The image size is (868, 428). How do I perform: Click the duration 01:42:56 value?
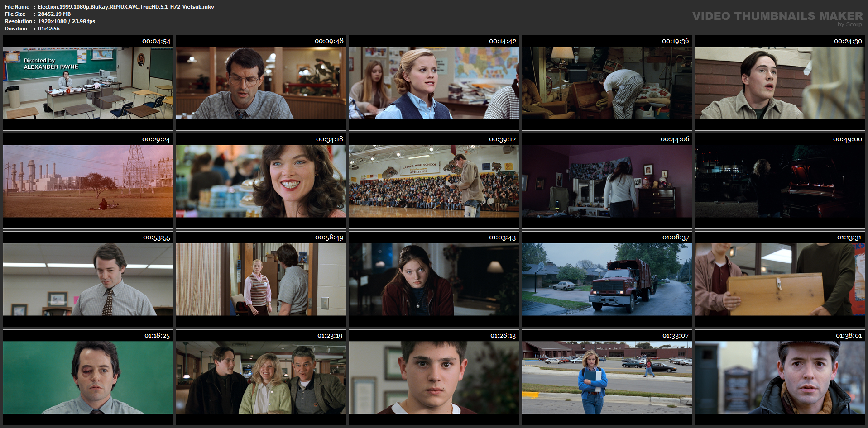(49, 29)
